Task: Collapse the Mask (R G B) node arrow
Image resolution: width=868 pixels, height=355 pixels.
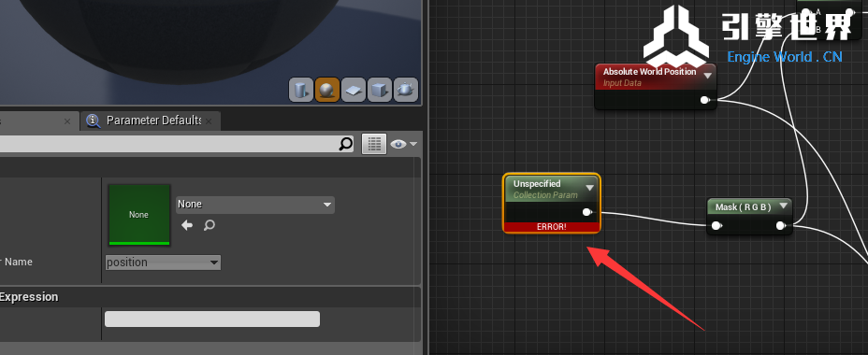Action: 783,206
